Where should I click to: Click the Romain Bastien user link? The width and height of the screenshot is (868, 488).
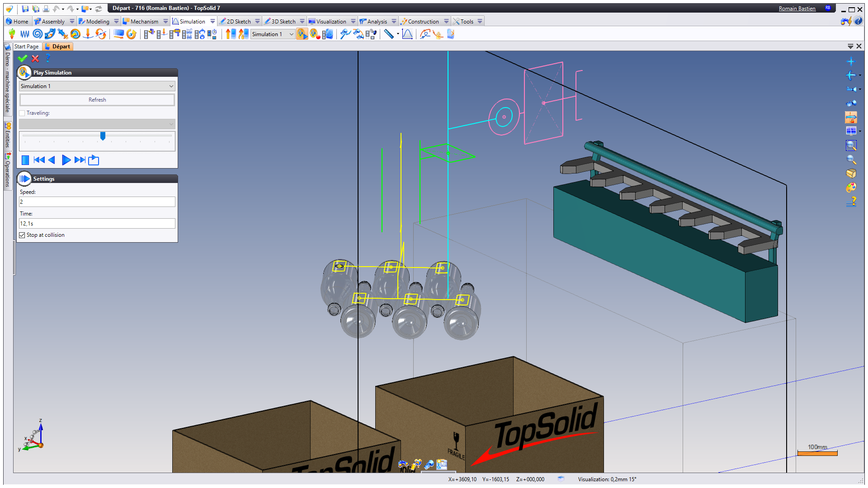[x=797, y=9]
